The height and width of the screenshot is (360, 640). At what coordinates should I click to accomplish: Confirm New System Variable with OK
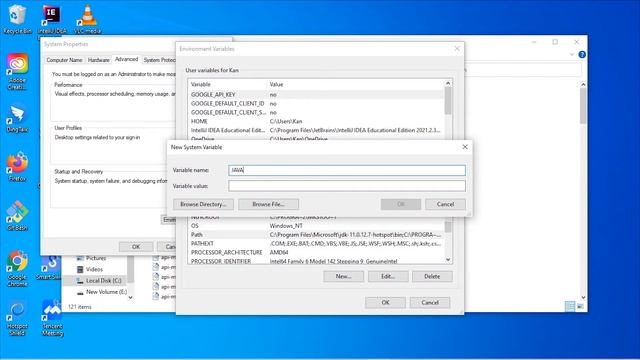pyautogui.click(x=400, y=204)
